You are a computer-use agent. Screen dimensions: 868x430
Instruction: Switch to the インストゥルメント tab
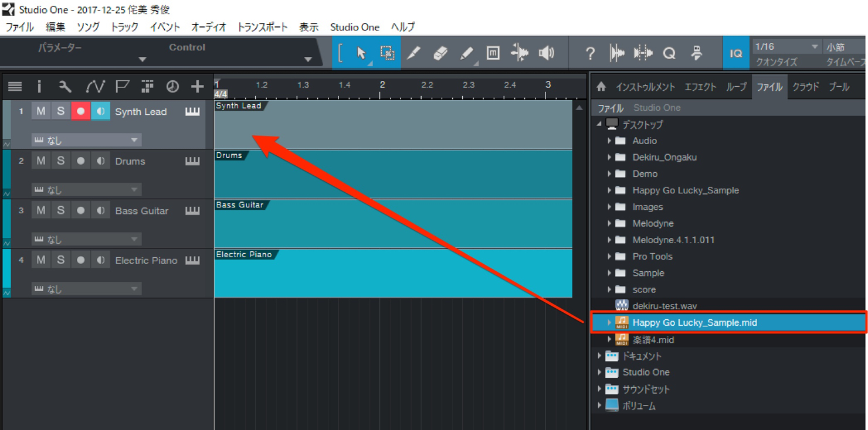[x=645, y=87]
